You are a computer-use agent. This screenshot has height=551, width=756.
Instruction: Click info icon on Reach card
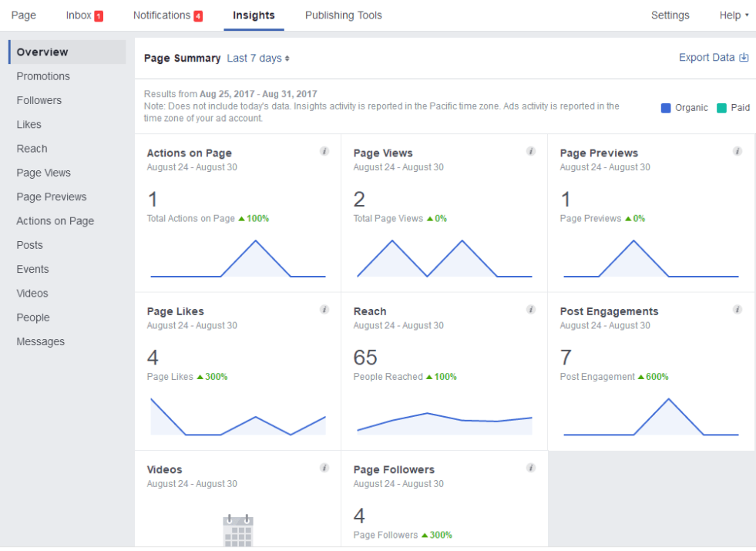(531, 310)
